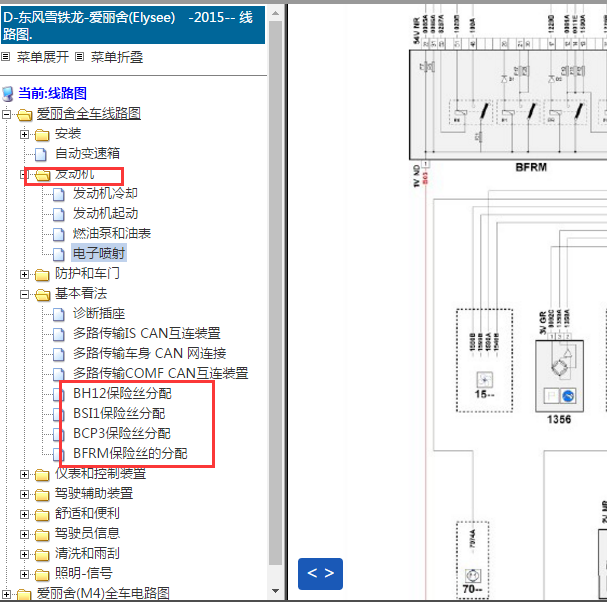Click the blue round icon in component 1356
The image size is (607, 602).
pos(568,396)
